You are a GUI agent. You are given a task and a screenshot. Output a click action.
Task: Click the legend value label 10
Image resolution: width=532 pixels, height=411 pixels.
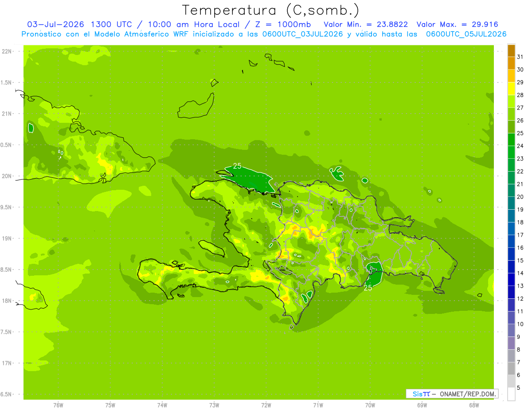(520, 324)
